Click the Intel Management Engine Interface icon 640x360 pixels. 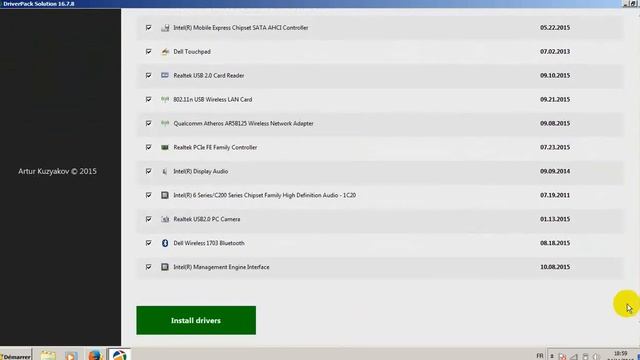point(165,267)
